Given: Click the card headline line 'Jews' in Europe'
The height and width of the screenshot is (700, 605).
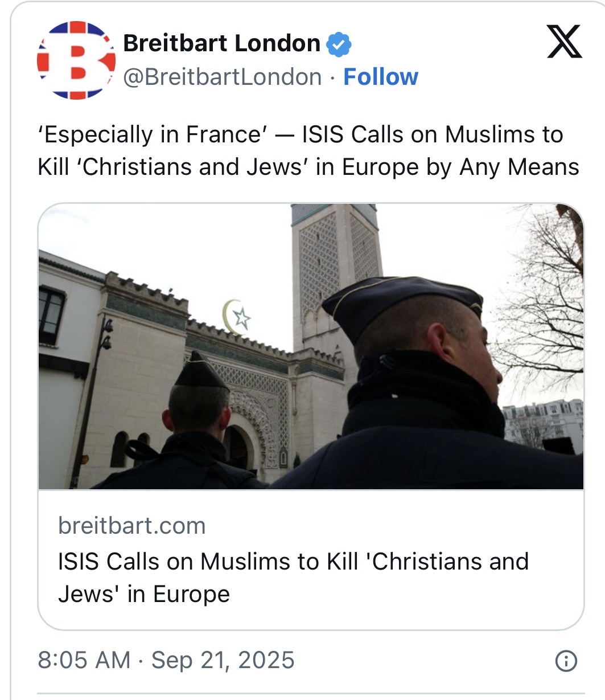Looking at the screenshot, I should click(x=144, y=594).
